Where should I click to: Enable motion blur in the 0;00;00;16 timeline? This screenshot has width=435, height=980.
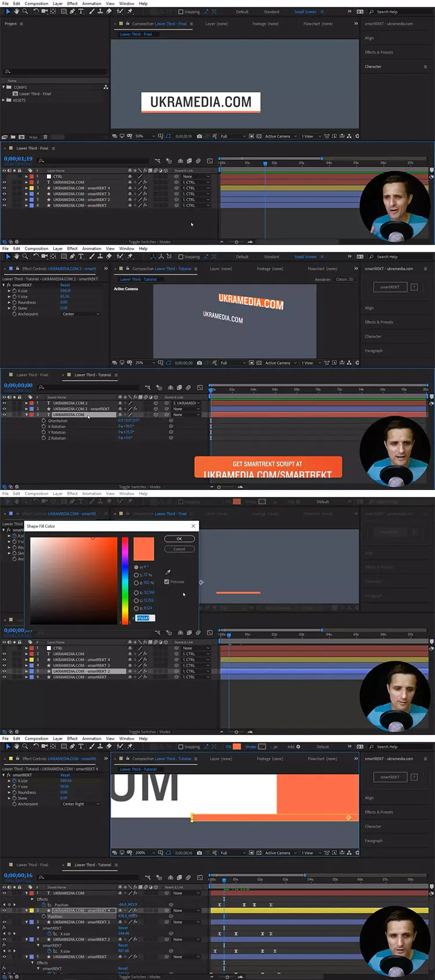tap(188, 877)
